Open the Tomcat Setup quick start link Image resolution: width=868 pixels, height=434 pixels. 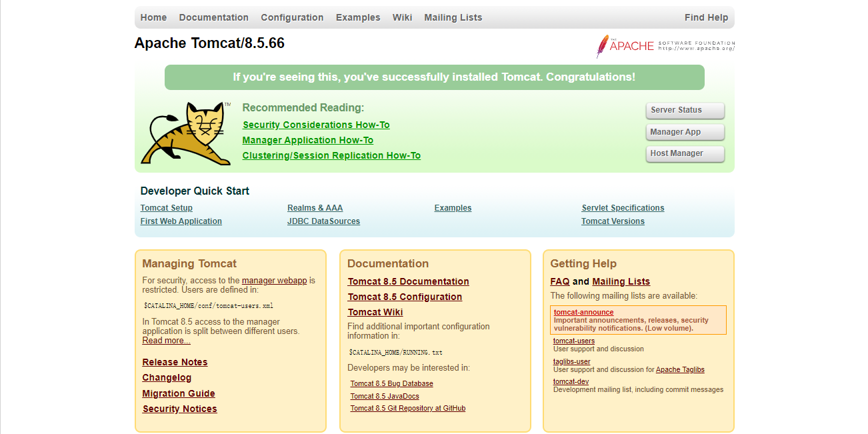click(167, 208)
